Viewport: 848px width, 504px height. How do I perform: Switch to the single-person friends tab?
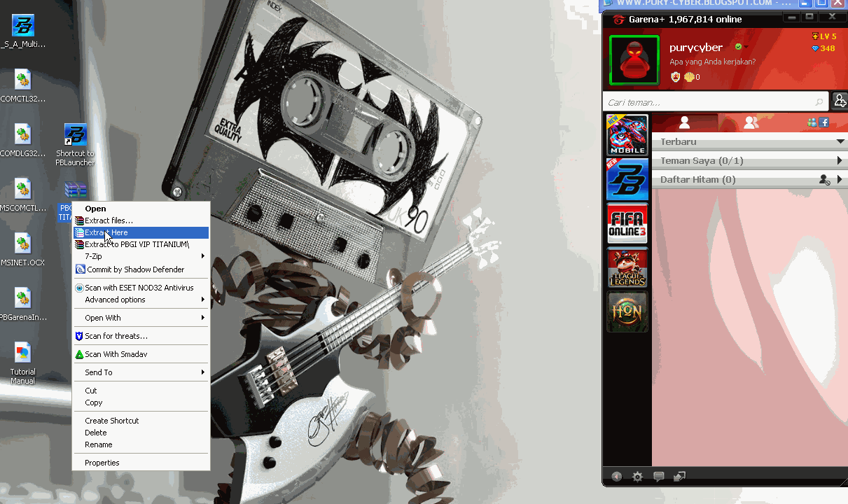pos(685,122)
